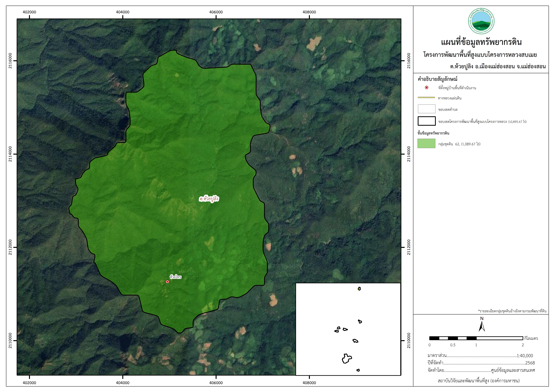
Task: Click the legend text ขอบเขตตำบล
Action: (448, 110)
